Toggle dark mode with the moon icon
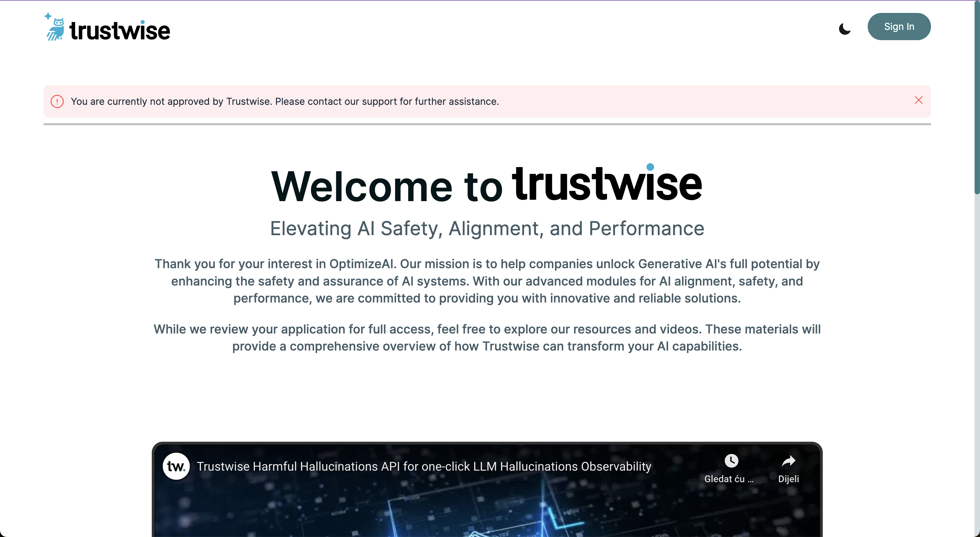980x537 pixels. [x=845, y=29]
